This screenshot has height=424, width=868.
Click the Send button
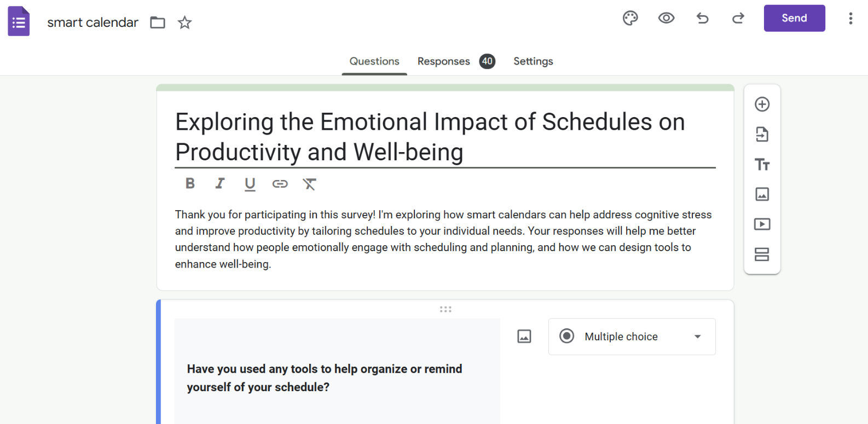click(794, 18)
